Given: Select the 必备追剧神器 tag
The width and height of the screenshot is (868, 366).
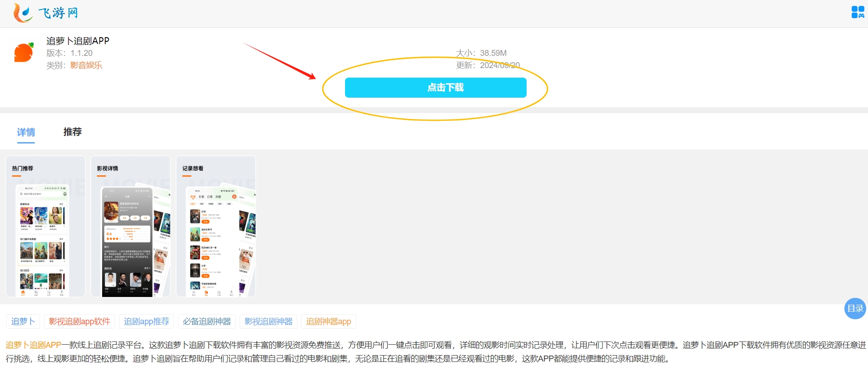Looking at the screenshot, I should click(x=207, y=321).
